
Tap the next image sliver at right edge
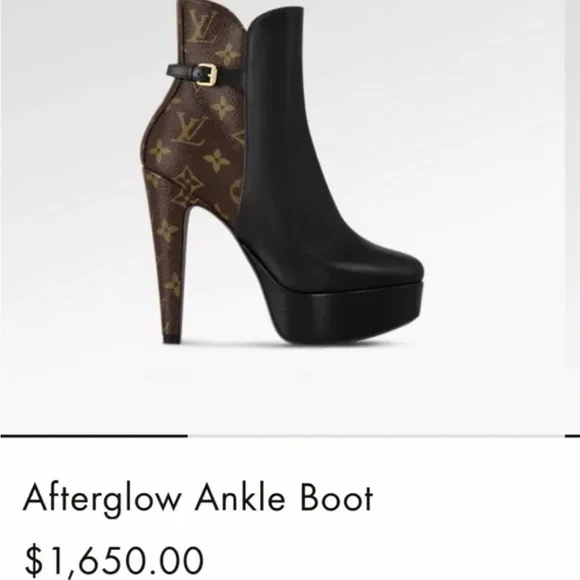pyautogui.click(x=573, y=216)
